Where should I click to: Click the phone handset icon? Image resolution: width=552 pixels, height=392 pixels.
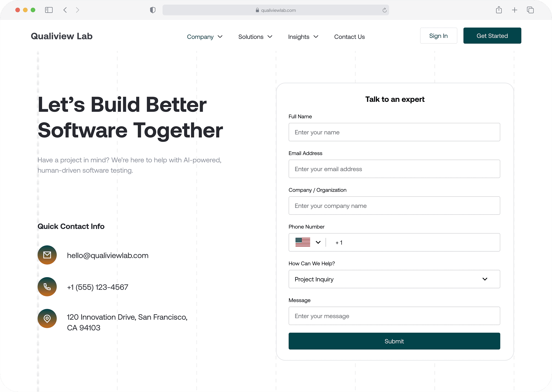pos(47,287)
